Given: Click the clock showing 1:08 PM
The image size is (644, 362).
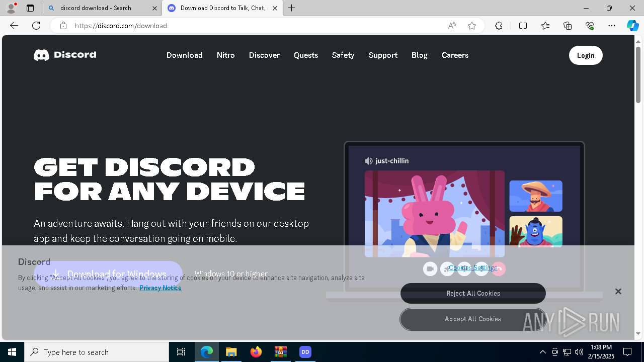Looking at the screenshot, I should (601, 352).
